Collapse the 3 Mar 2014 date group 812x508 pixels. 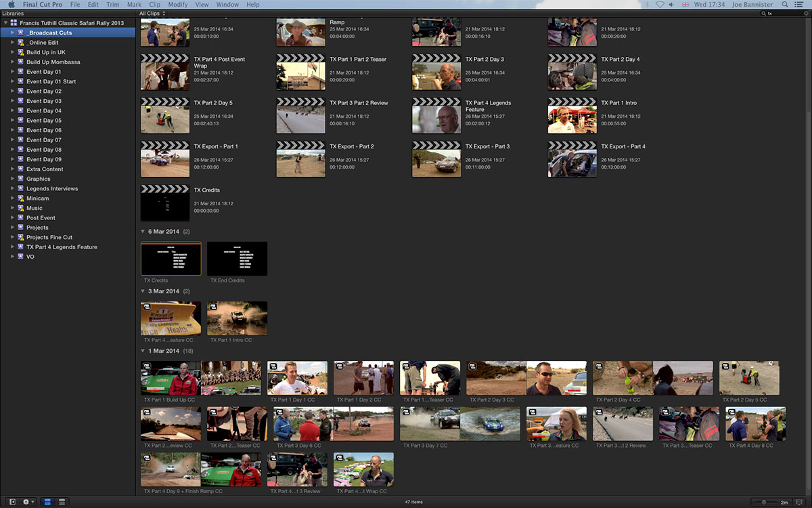pyautogui.click(x=143, y=291)
